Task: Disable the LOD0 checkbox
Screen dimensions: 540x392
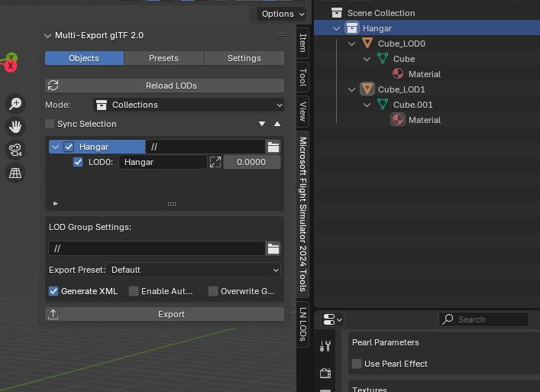Action: click(x=78, y=162)
